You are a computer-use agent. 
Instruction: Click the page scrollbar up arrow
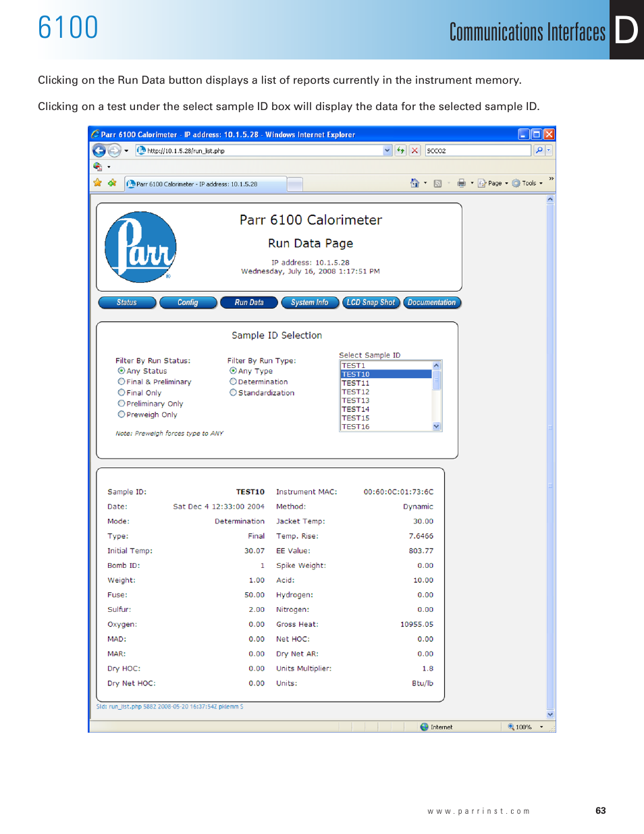click(550, 199)
